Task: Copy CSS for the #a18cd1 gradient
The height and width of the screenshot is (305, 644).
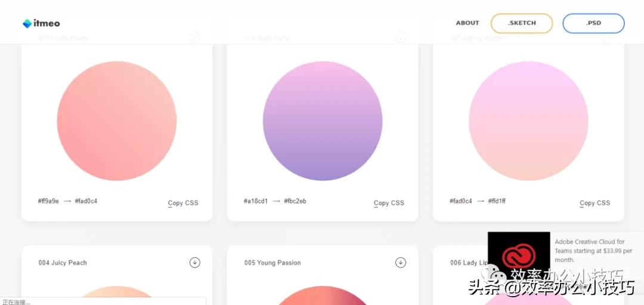Action: [389, 203]
